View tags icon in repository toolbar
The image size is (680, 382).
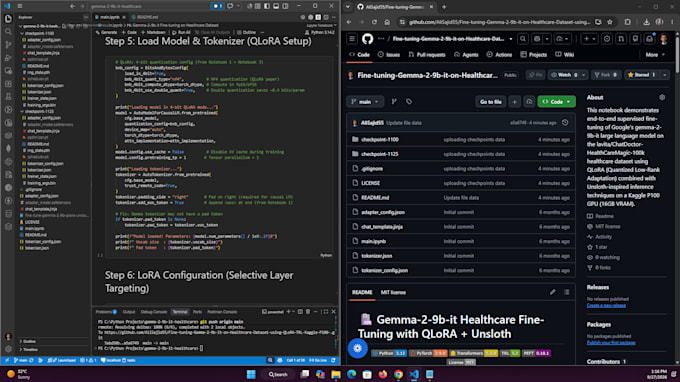pos(409,101)
